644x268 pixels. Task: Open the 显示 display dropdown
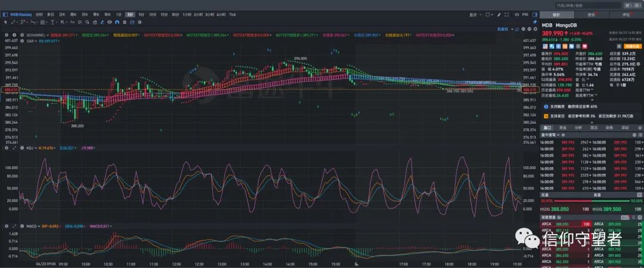(x=476, y=15)
